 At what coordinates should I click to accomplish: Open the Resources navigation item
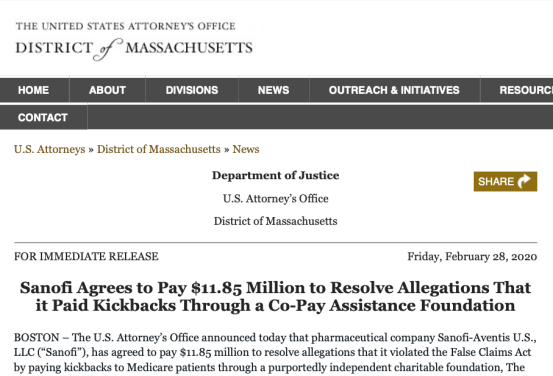tap(517, 90)
